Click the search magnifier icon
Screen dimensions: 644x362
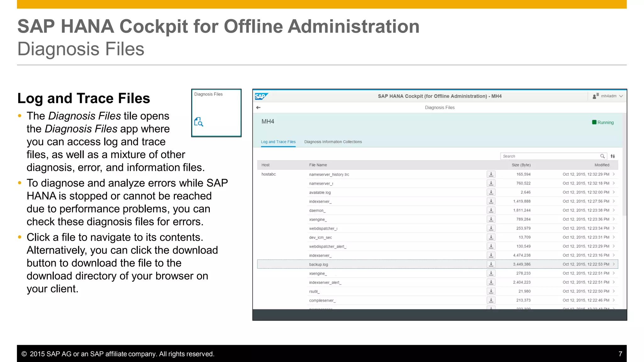coord(602,156)
